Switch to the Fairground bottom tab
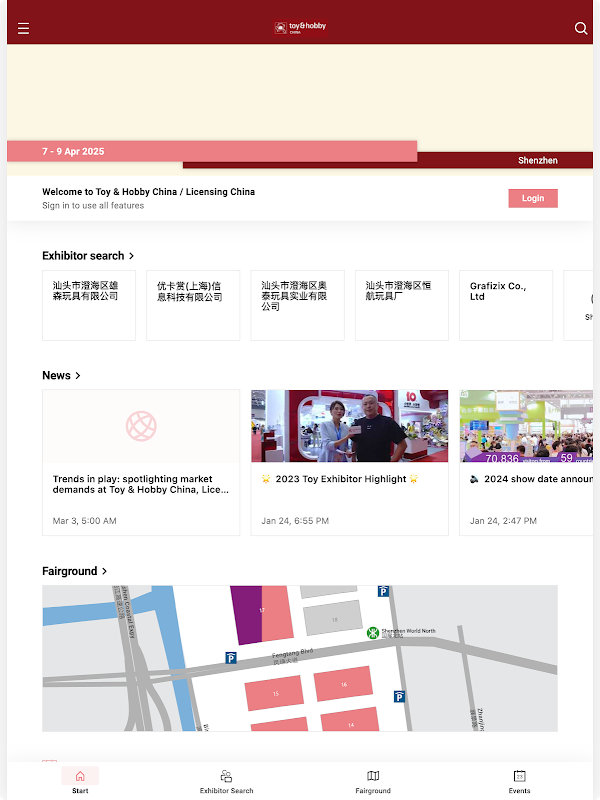 [x=373, y=781]
